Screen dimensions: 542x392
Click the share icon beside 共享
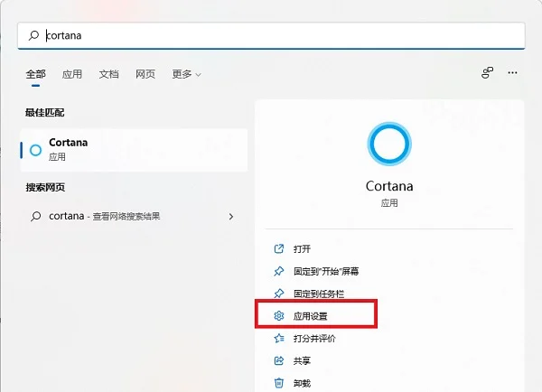(x=278, y=361)
